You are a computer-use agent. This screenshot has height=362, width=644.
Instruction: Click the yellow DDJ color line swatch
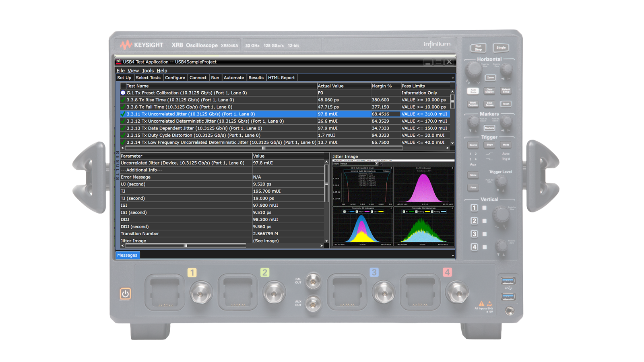tap(381, 212)
